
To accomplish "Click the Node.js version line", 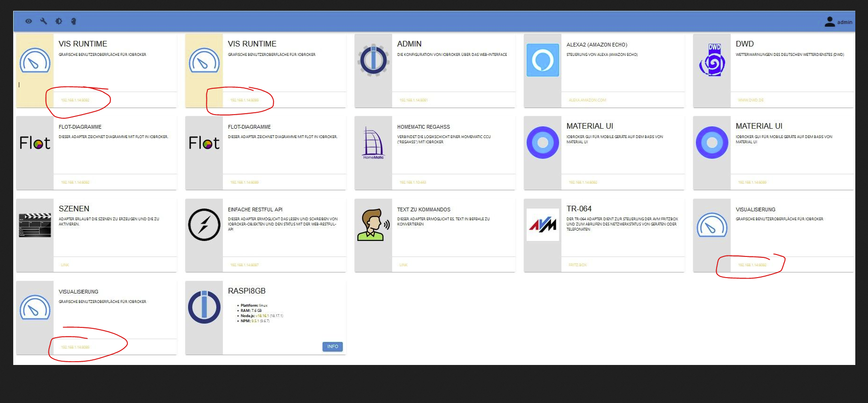I will pos(262,316).
